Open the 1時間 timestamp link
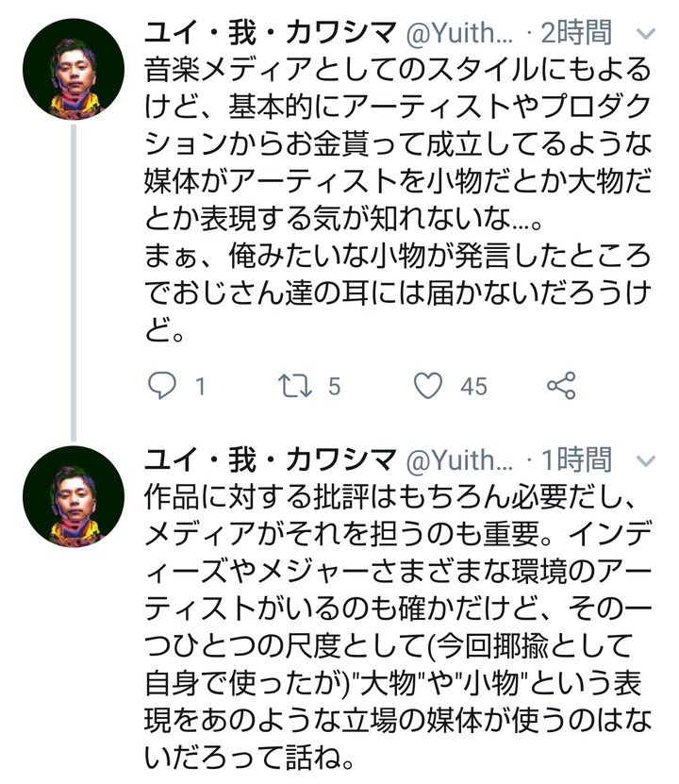Screen dimensions: 679x784 (576, 460)
